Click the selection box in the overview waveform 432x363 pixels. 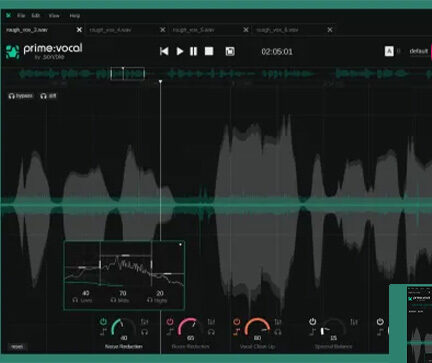click(x=128, y=74)
